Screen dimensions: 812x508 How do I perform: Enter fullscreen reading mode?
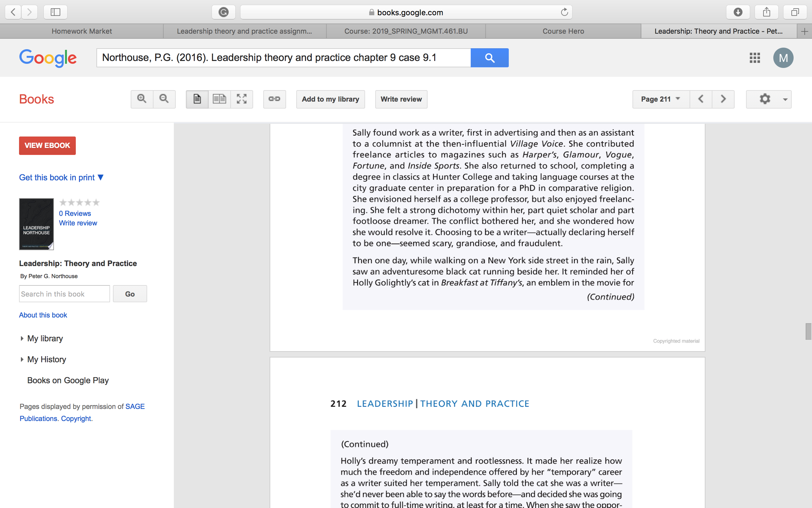pyautogui.click(x=242, y=99)
